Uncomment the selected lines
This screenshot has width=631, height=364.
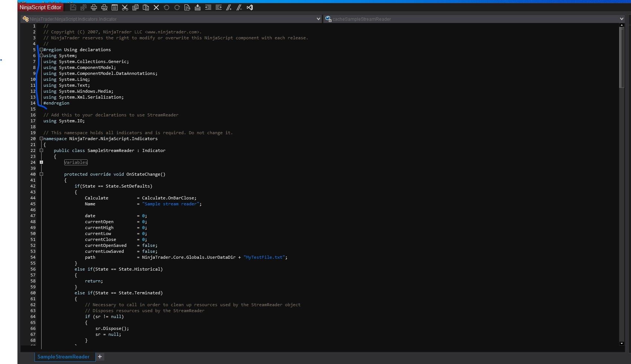pyautogui.click(x=239, y=7)
